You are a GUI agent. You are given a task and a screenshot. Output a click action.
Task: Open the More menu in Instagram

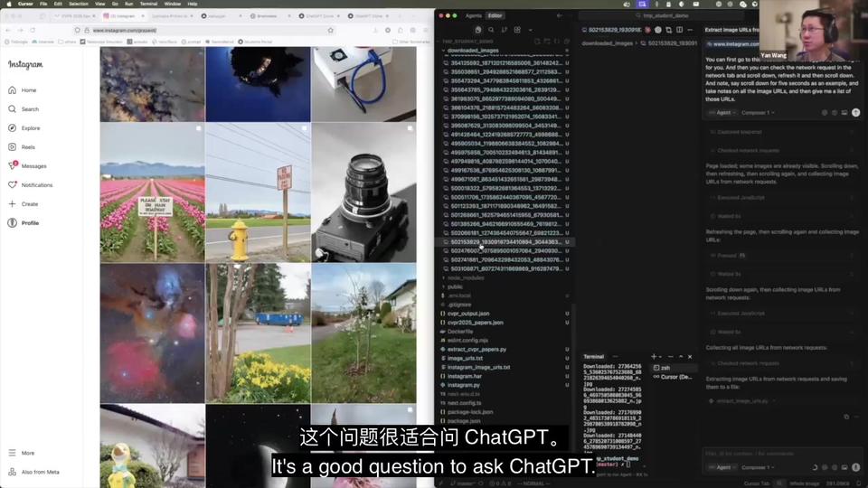coord(22,453)
